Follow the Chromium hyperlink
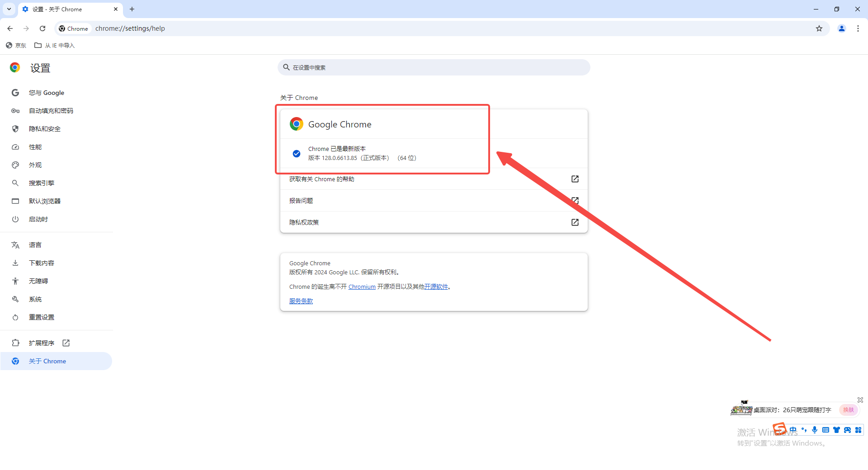 click(x=362, y=287)
